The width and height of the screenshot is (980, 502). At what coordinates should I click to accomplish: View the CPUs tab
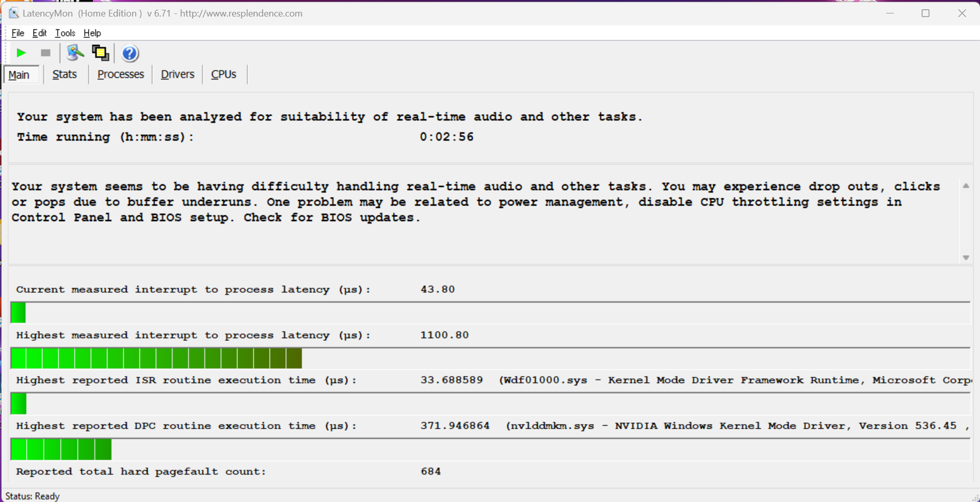pyautogui.click(x=223, y=74)
